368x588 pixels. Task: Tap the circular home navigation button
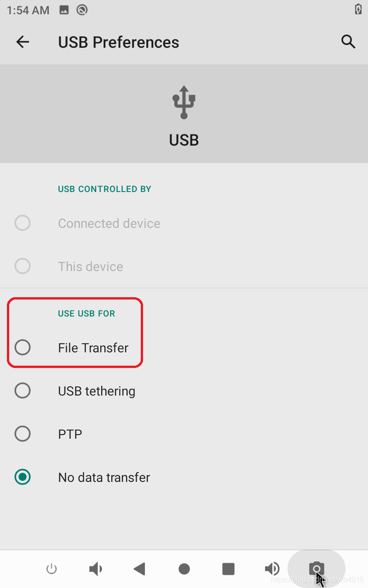(x=184, y=569)
